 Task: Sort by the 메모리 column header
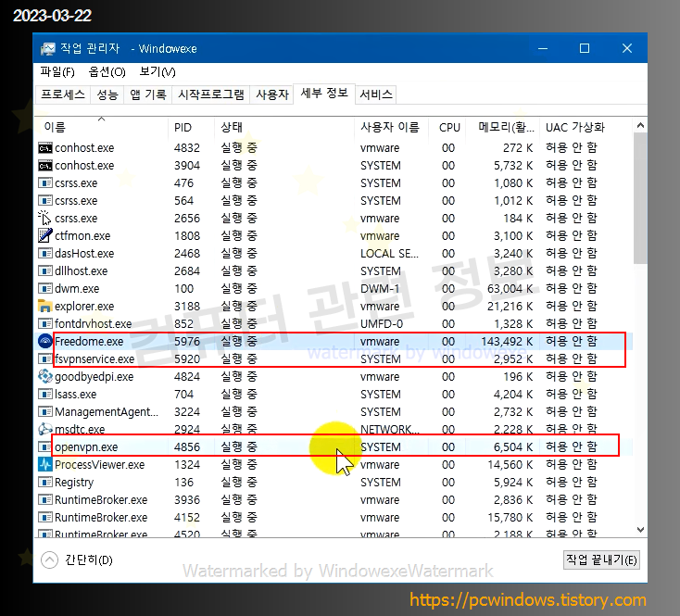[x=503, y=128]
